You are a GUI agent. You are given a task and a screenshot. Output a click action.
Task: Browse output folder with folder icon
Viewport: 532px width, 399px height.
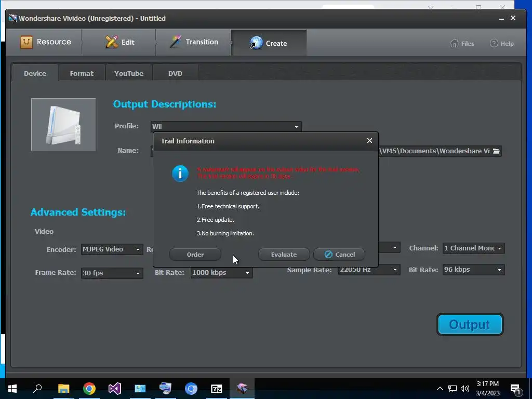click(x=496, y=151)
